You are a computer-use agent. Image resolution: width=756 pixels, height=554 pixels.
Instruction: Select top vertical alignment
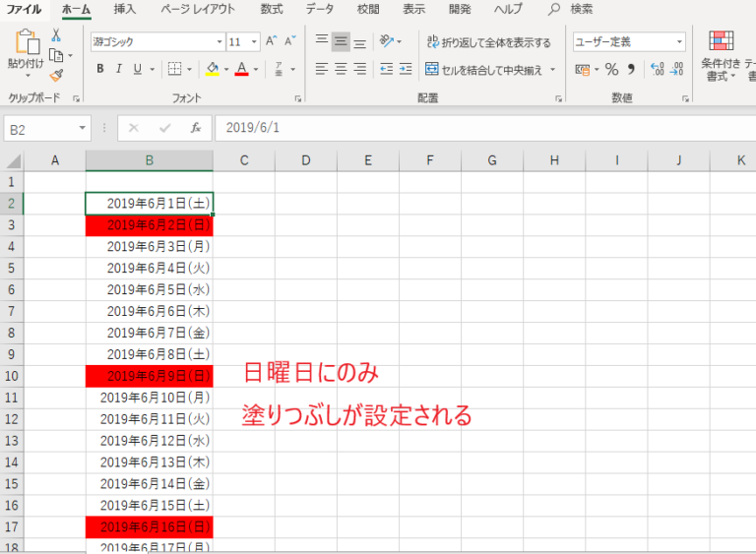322,41
